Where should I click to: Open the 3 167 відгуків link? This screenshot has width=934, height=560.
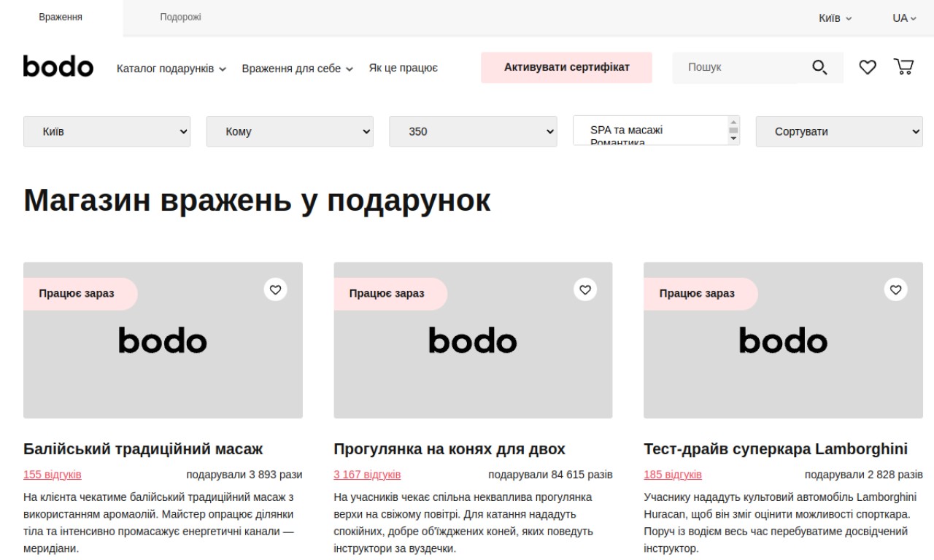click(x=367, y=475)
